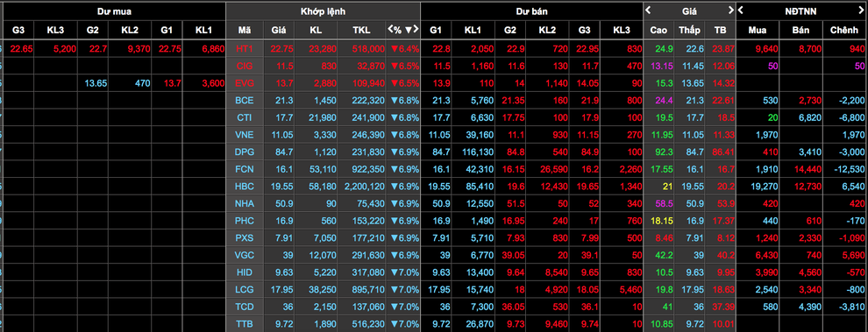
Task: Click DPG average price 86.41
Action: [723, 152]
